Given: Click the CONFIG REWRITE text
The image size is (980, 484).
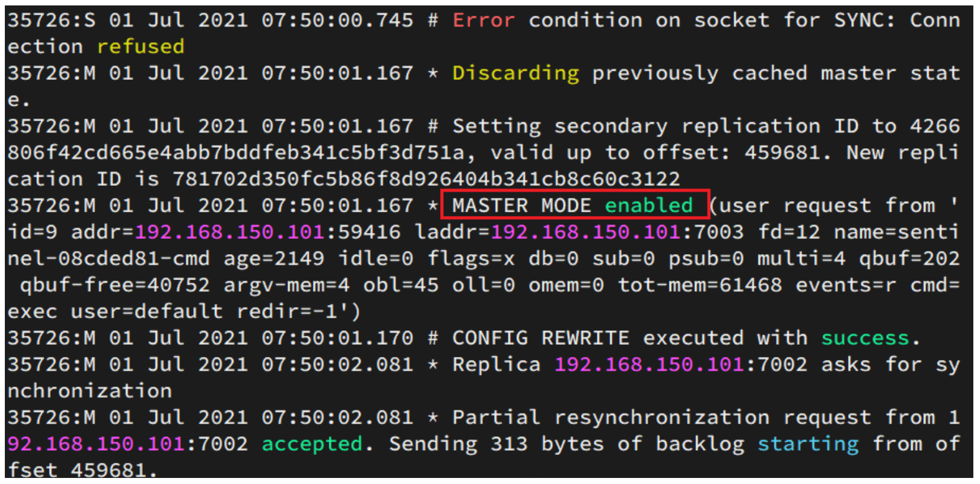Looking at the screenshot, I should [540, 338].
